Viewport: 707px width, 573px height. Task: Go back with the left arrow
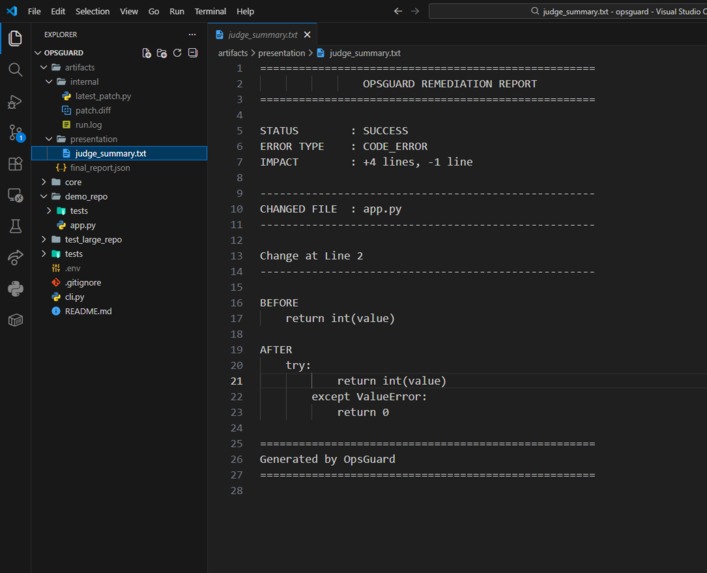click(398, 11)
